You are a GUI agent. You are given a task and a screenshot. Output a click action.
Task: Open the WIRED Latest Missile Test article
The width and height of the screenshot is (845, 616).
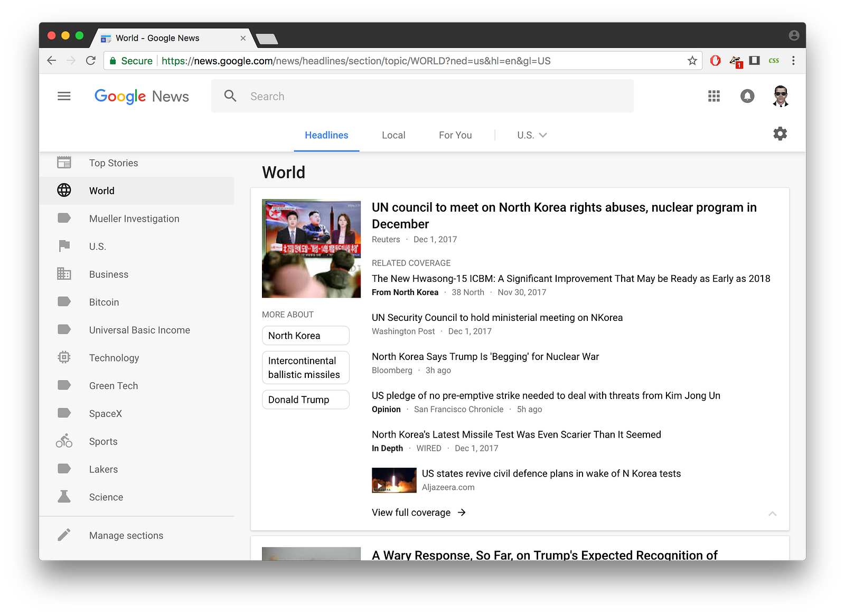517,434
